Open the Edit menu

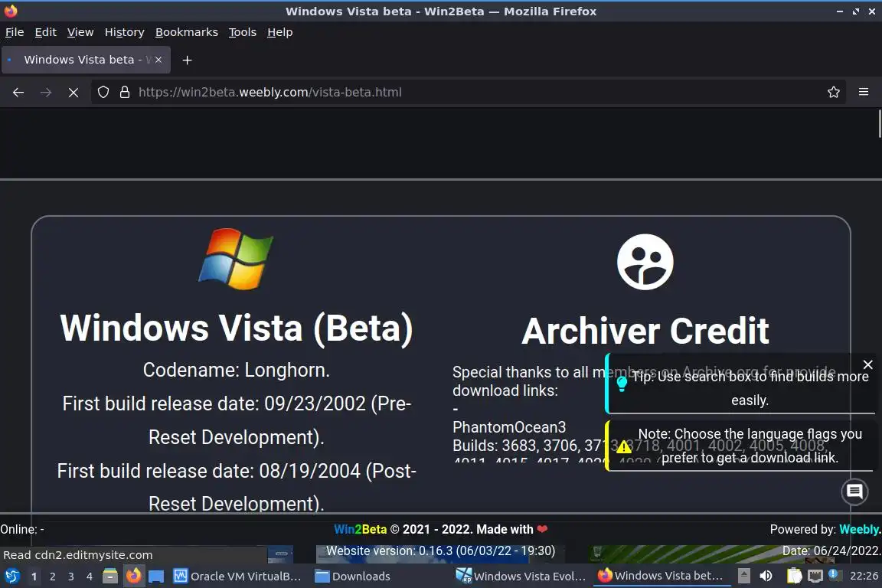pyautogui.click(x=46, y=32)
